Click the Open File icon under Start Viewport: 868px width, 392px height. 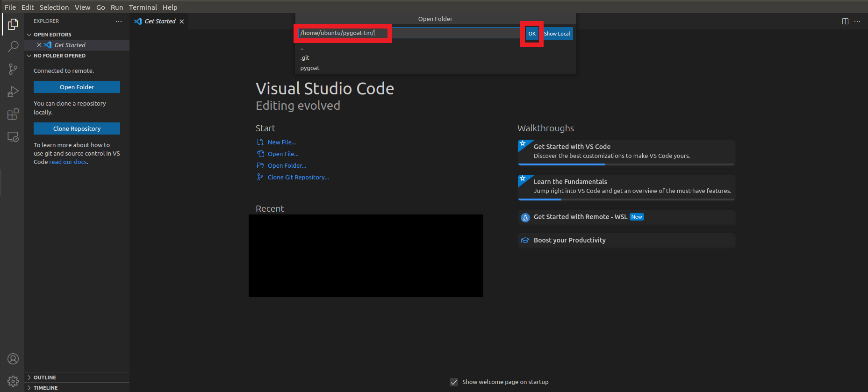coord(260,154)
